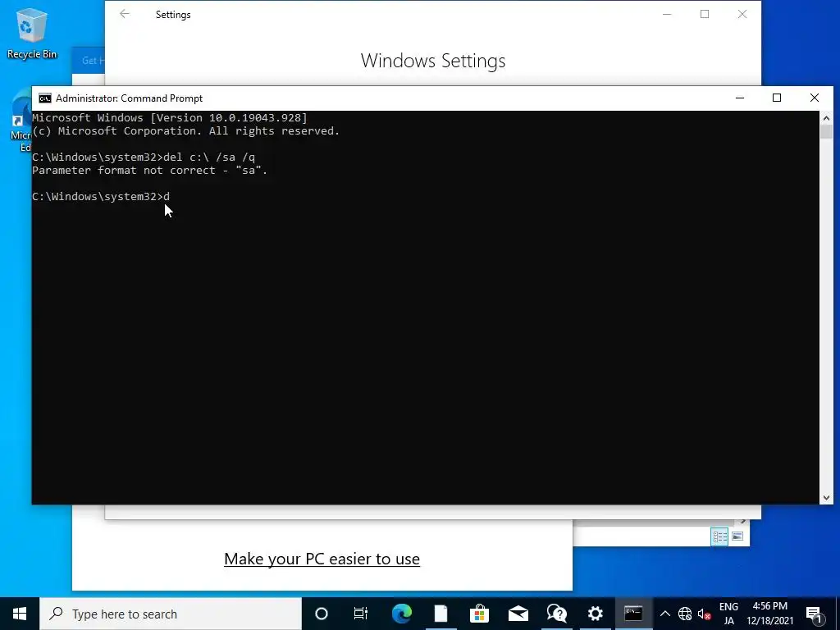Select the large icons view in back window
The image size is (840, 630).
click(737, 536)
